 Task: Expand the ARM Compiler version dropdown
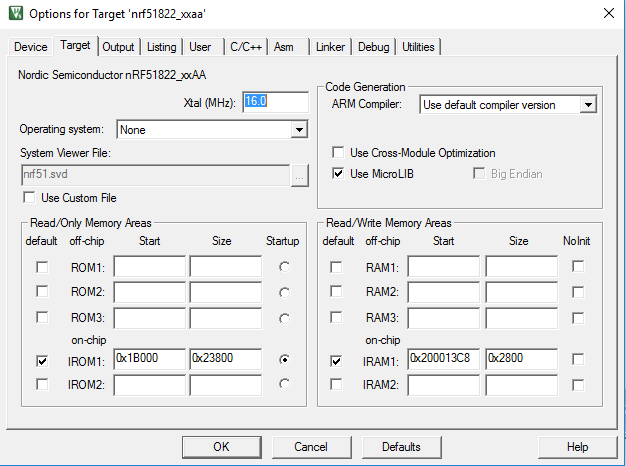tap(588, 105)
